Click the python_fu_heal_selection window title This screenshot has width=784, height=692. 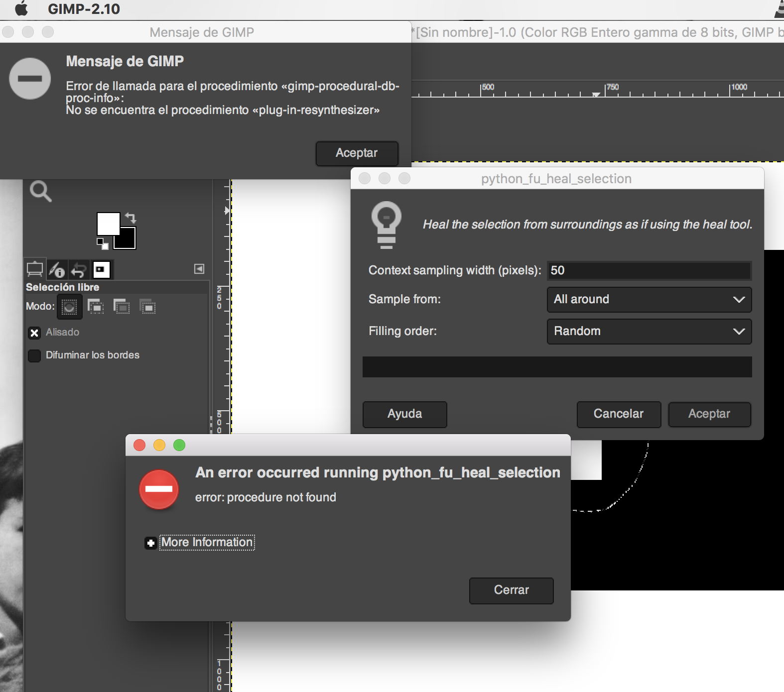click(x=556, y=179)
